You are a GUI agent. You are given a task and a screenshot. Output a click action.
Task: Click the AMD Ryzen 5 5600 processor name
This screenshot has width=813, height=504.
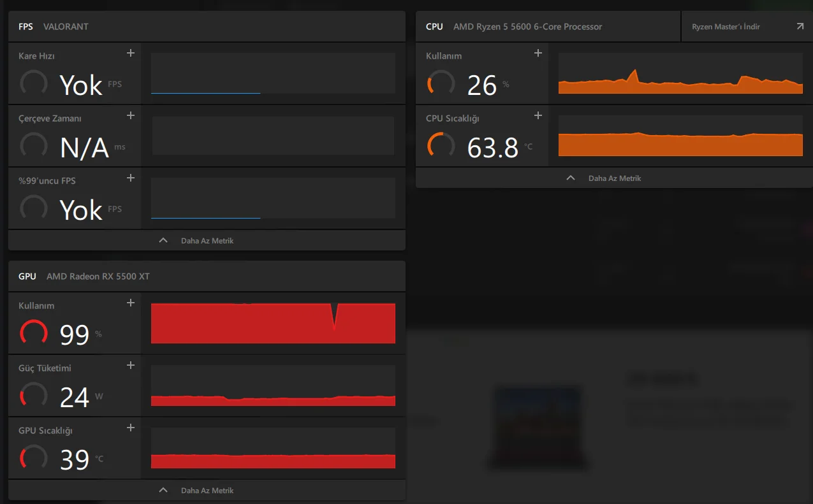527,27
